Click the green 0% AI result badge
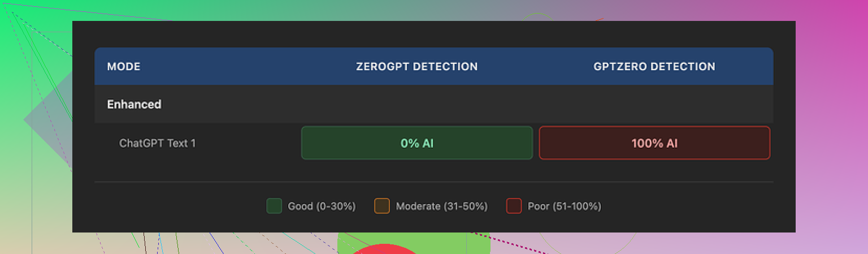The image size is (868, 254). pyautogui.click(x=417, y=143)
